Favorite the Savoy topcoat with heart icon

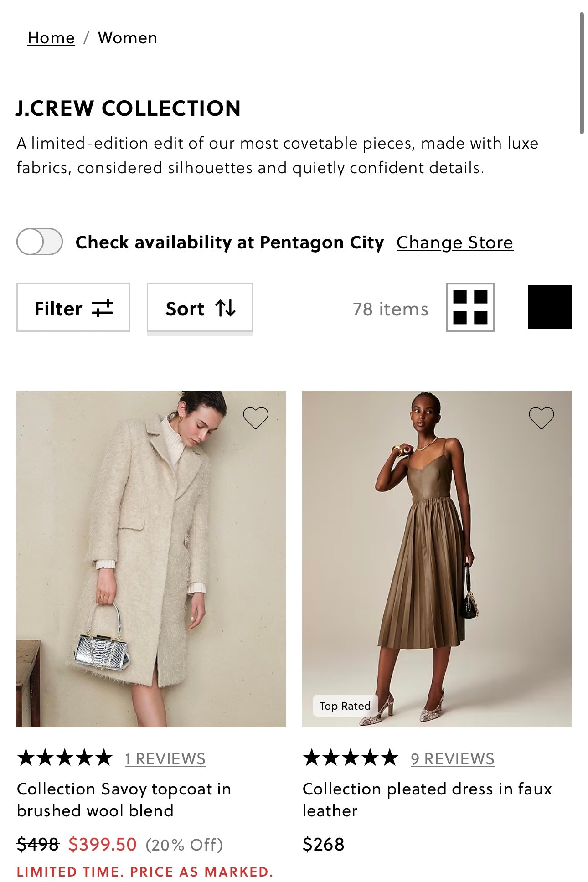[255, 418]
